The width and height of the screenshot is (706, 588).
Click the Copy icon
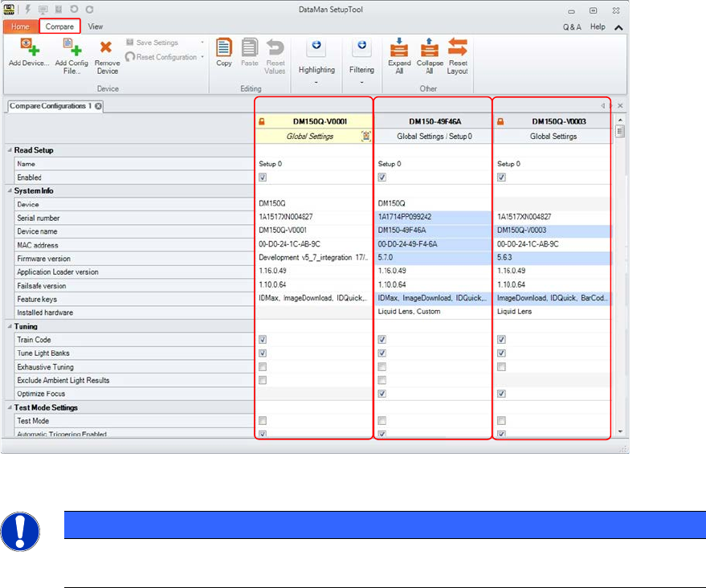pyautogui.click(x=224, y=47)
